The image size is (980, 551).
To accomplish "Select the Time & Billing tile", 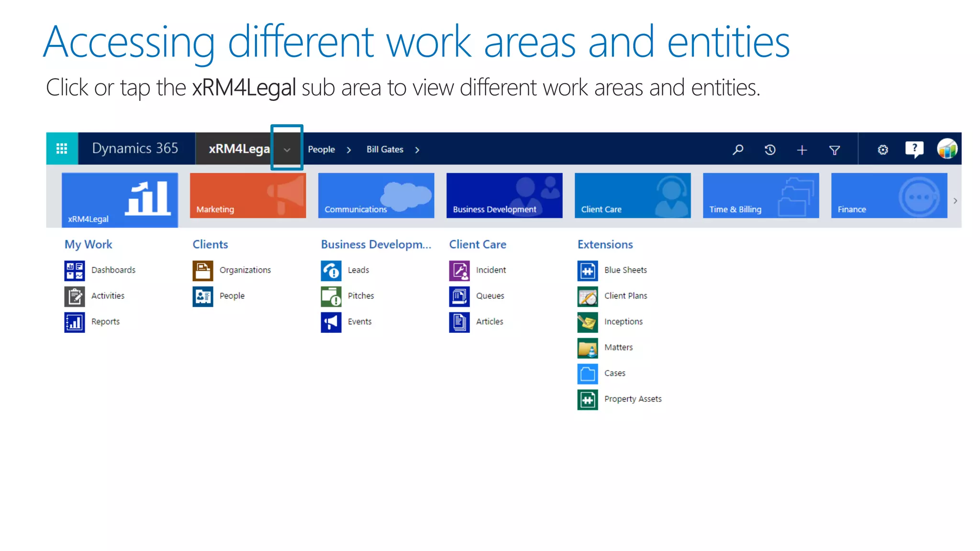I will [x=761, y=195].
